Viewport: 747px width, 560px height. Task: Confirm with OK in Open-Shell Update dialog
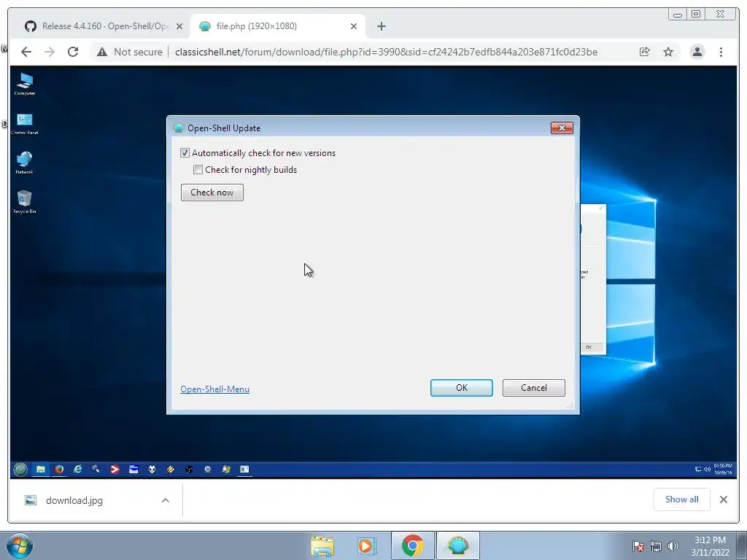[x=462, y=388]
